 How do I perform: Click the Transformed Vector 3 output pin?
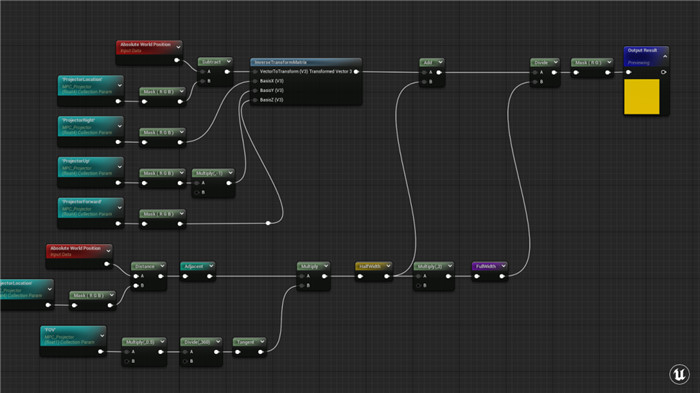click(356, 71)
